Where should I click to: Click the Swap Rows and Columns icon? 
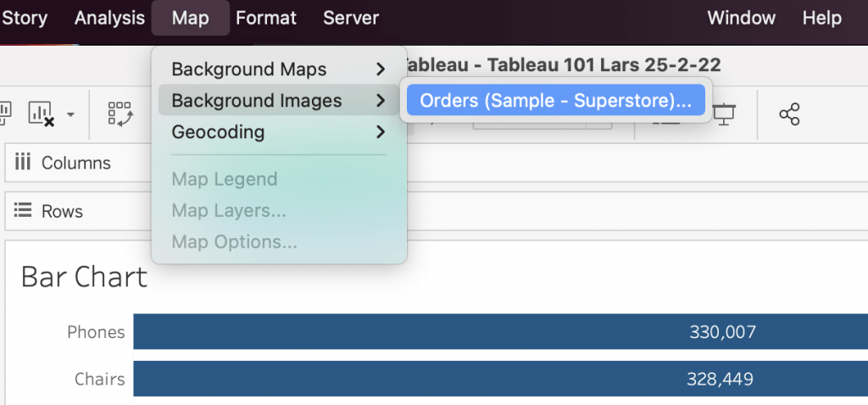(x=120, y=114)
